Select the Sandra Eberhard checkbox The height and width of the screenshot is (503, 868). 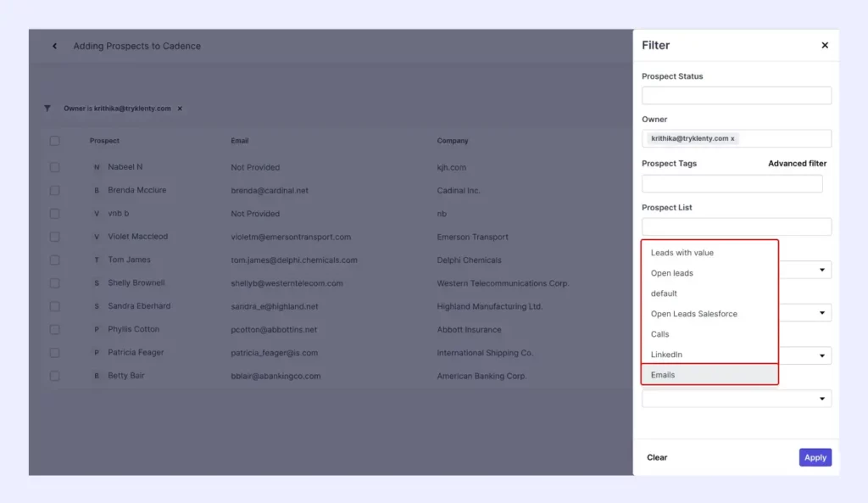(54, 306)
